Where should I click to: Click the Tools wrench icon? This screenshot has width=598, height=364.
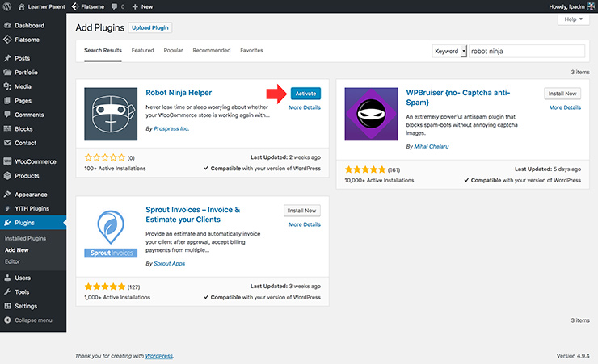tap(7, 292)
